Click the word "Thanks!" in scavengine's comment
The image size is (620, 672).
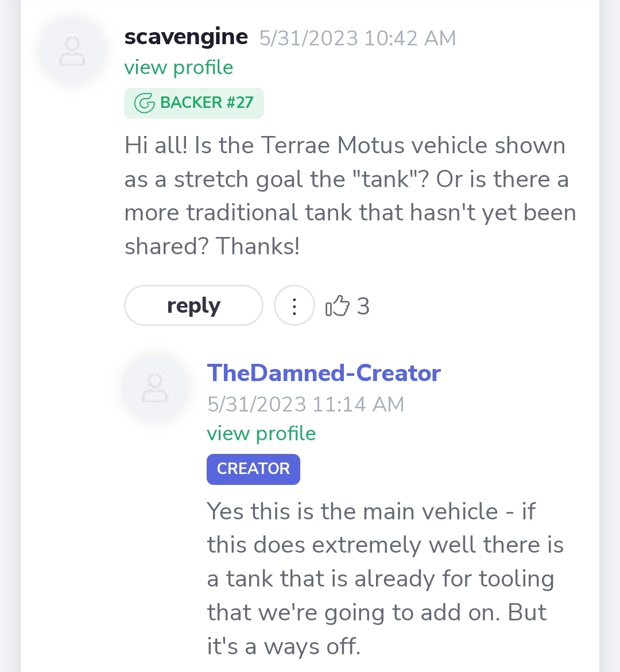tap(258, 247)
